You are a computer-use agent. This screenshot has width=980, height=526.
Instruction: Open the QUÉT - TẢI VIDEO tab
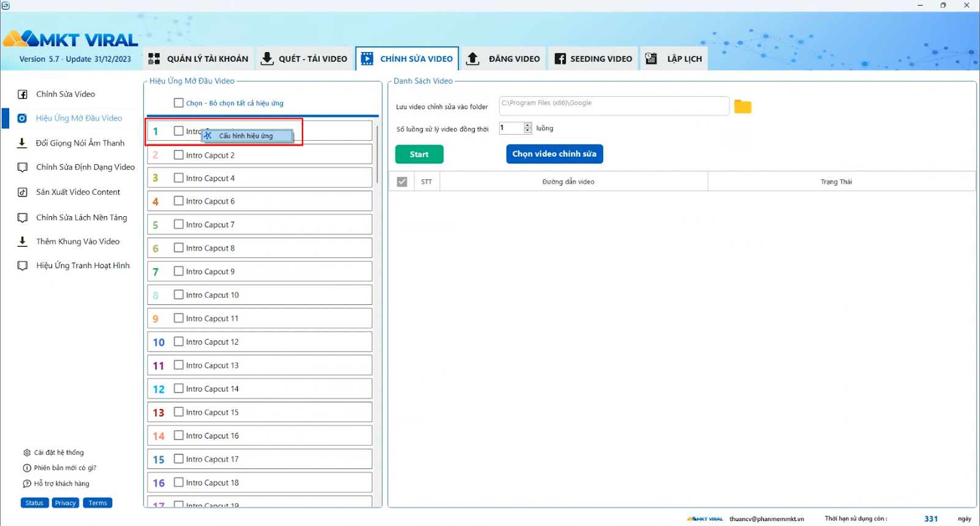pyautogui.click(x=304, y=59)
